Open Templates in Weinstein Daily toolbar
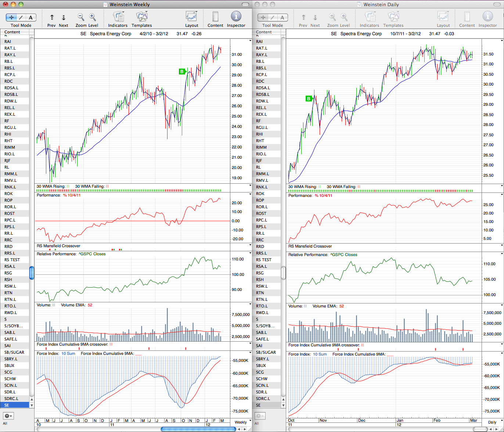Screen dimensions: 504x432 click(393, 17)
